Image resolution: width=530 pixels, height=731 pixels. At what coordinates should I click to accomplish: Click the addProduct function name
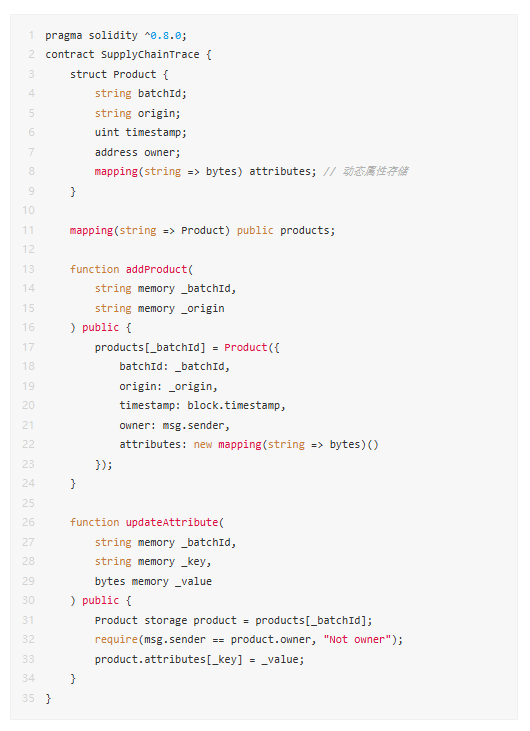pos(156,269)
